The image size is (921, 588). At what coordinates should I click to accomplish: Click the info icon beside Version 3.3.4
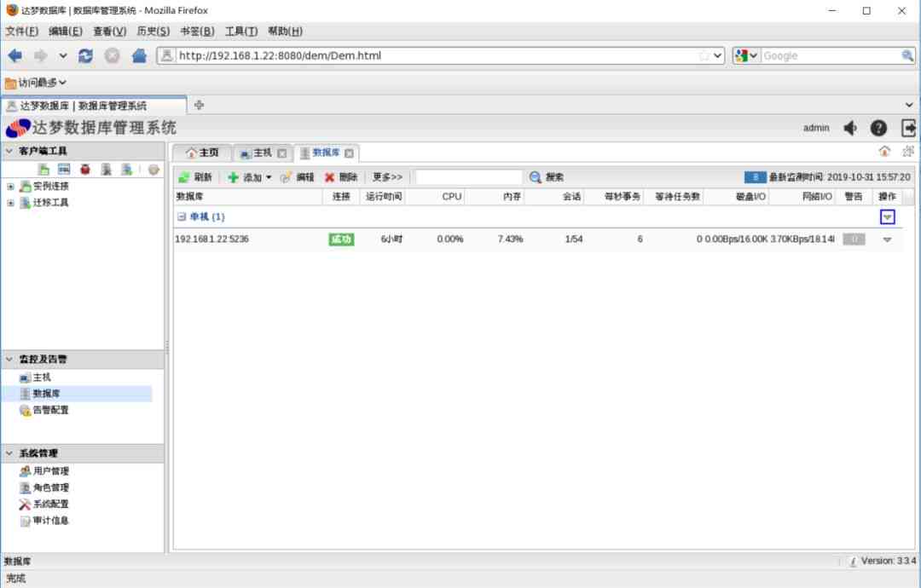coord(853,562)
